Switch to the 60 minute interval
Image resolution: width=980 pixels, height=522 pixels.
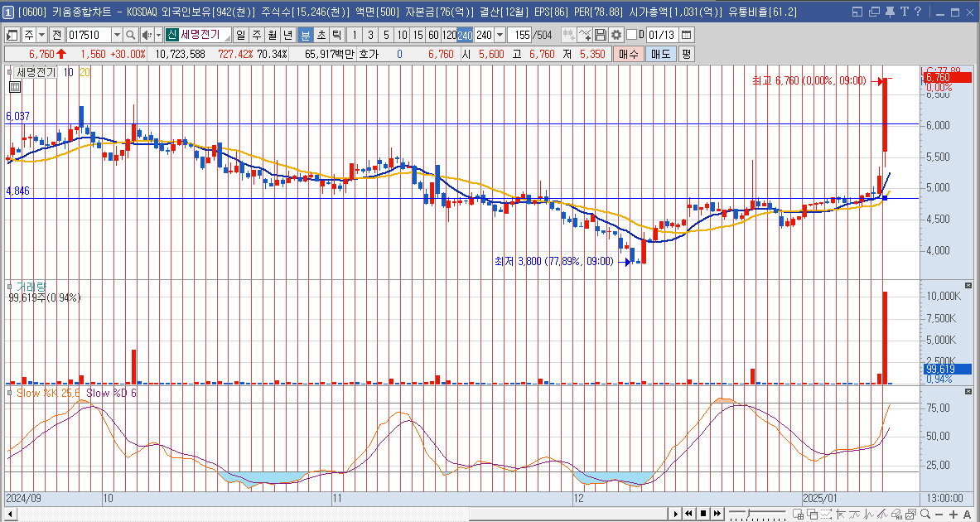433,35
